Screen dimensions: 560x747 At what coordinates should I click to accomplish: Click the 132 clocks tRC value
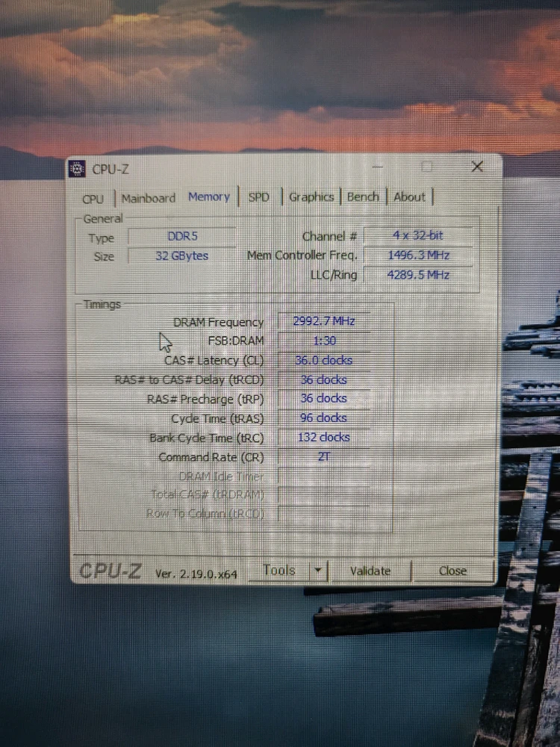pos(324,437)
